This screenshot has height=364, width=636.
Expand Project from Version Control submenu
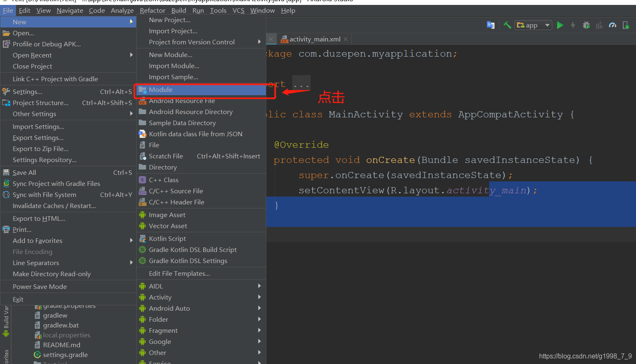[x=201, y=42]
